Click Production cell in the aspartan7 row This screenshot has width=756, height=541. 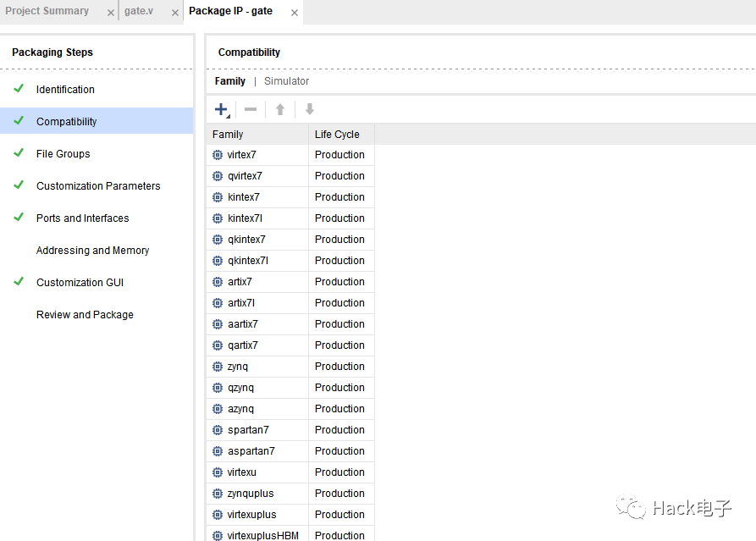[x=340, y=451]
